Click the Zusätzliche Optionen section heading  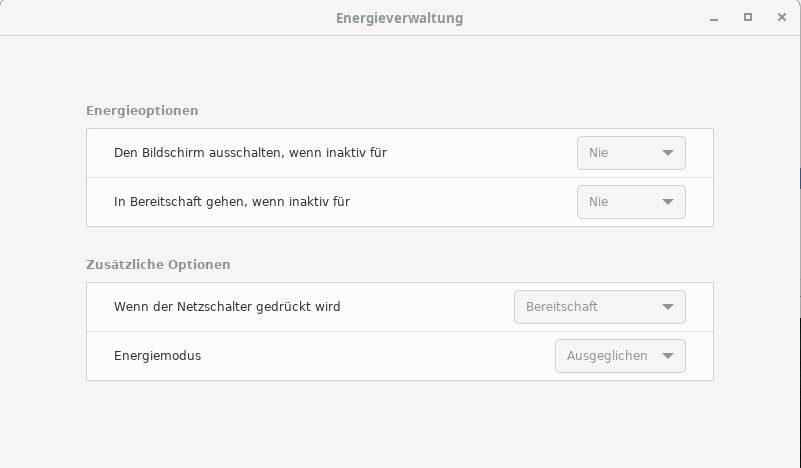coord(158,265)
